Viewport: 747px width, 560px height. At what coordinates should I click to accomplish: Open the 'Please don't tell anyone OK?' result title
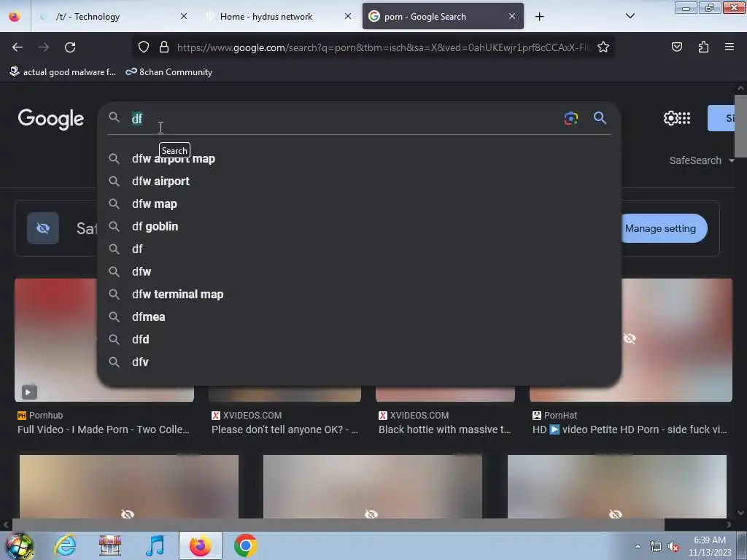(x=285, y=429)
